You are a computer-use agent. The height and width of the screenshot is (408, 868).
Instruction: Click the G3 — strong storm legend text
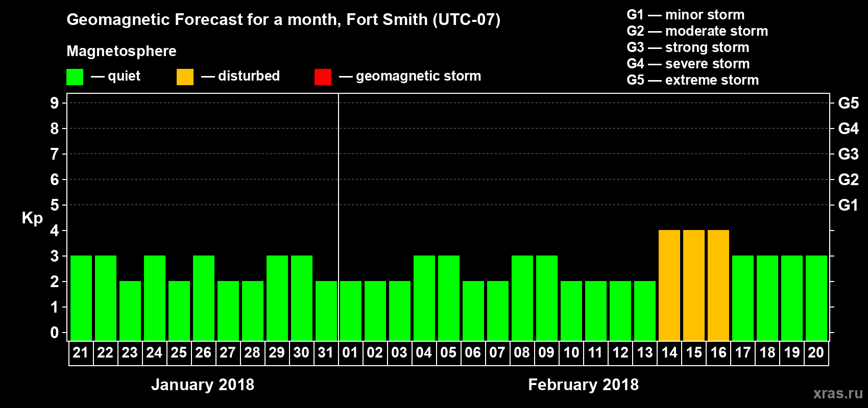pyautogui.click(x=688, y=47)
